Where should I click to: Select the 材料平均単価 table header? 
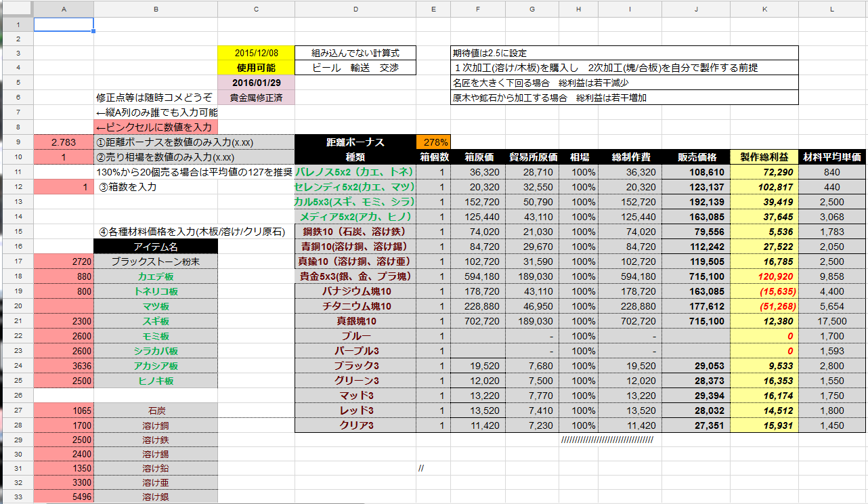[833, 157]
